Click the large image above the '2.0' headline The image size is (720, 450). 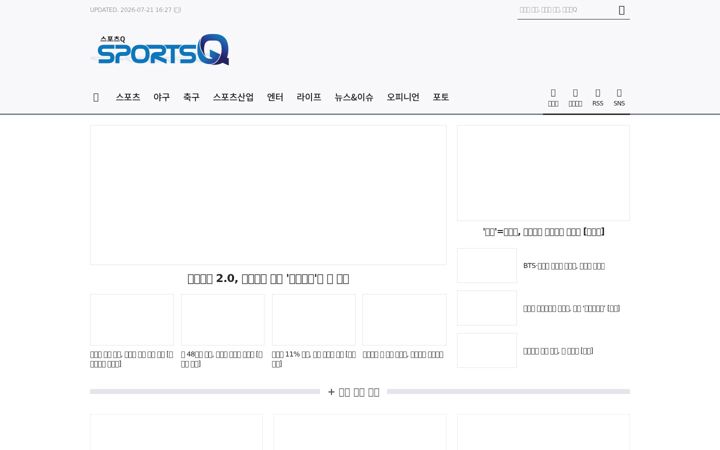click(x=268, y=195)
